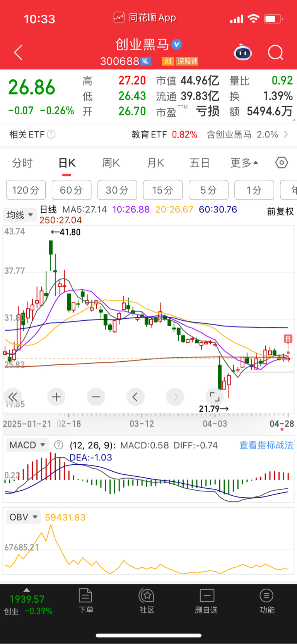Viewport: 297px width, 644px height.
Task: Jump to earliest data with double-left arrow
Action: tap(13, 397)
